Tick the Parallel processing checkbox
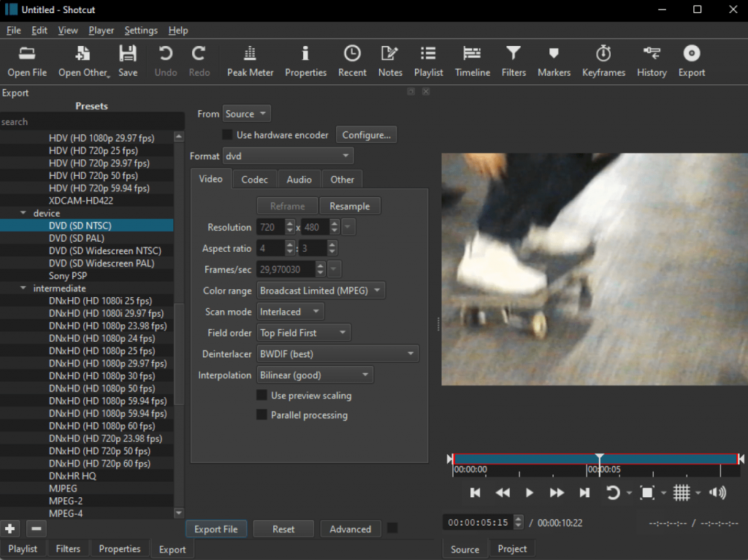The height and width of the screenshot is (560, 748). pos(262,415)
